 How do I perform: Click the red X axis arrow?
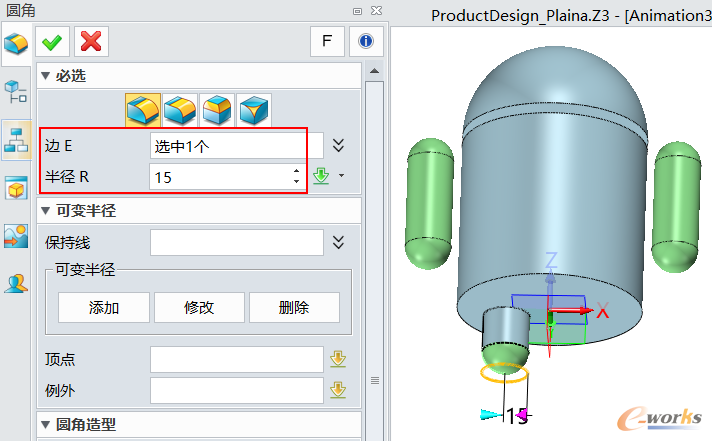click(x=572, y=311)
